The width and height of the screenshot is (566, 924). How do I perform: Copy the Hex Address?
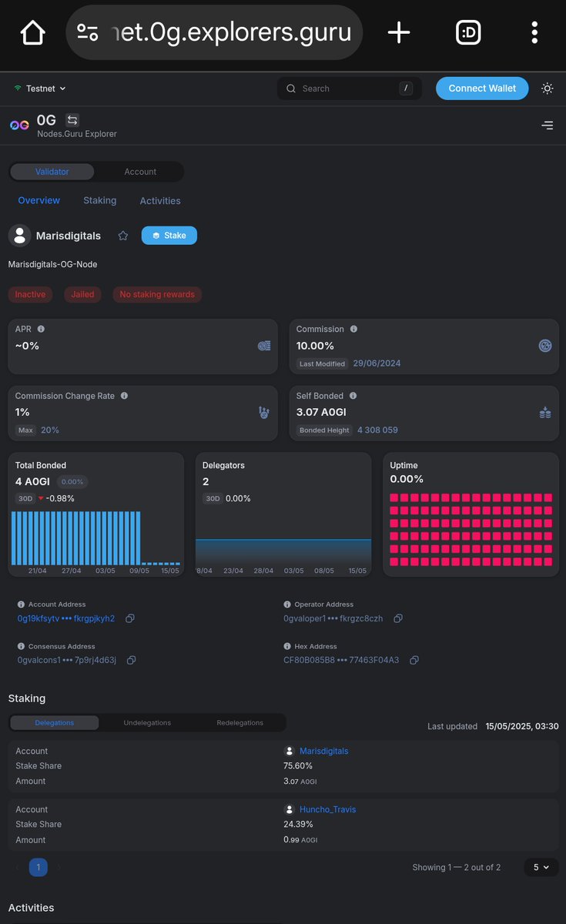click(x=414, y=660)
